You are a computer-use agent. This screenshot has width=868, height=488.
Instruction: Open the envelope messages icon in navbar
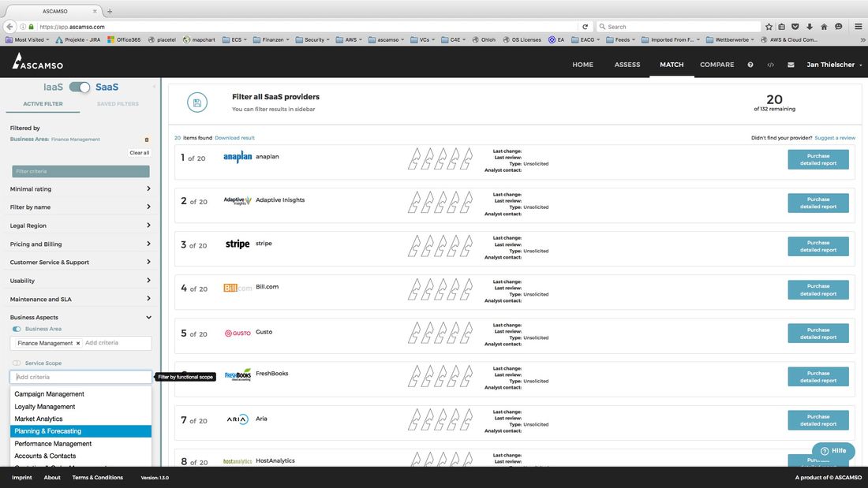[791, 65]
